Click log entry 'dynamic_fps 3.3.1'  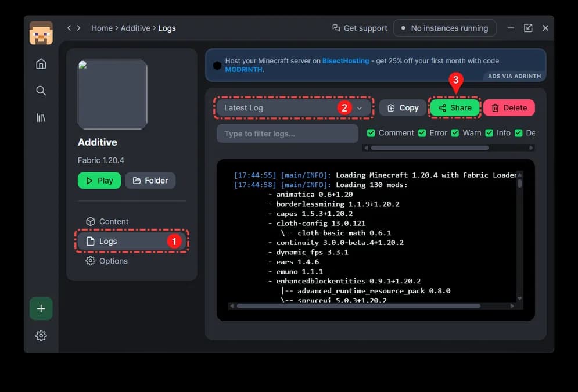312,252
